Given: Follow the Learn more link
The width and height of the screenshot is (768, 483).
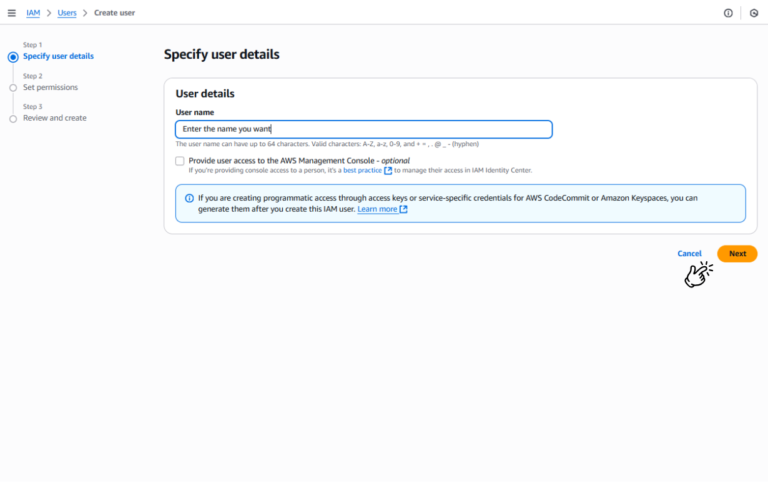Looking at the screenshot, I should pos(377,210).
